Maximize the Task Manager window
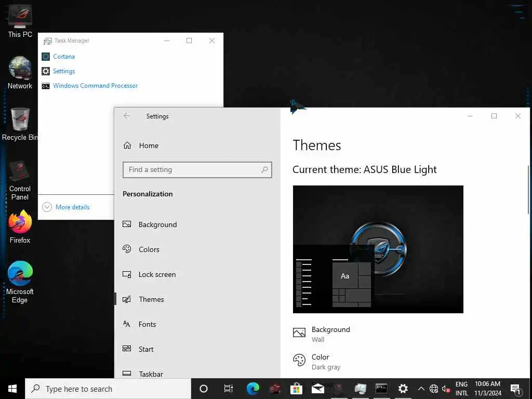The width and height of the screenshot is (532, 399). coord(189,41)
